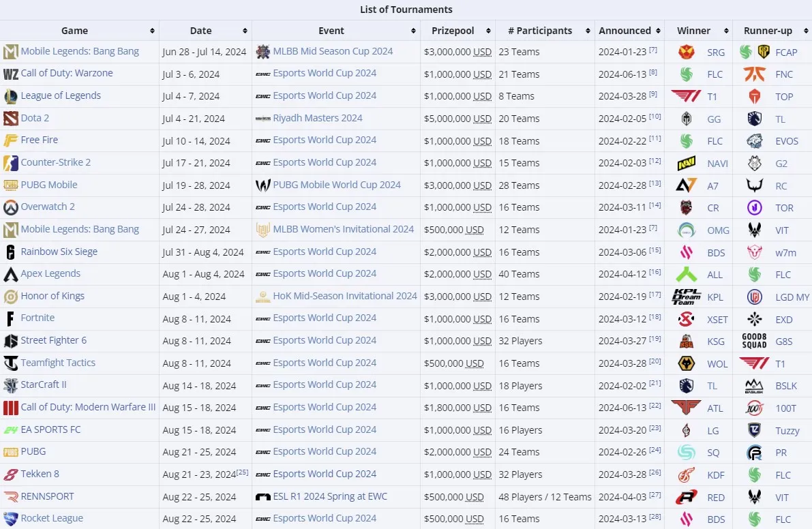812x529 pixels.
Task: Open the StarCraft II game link
Action: pyautogui.click(x=44, y=384)
